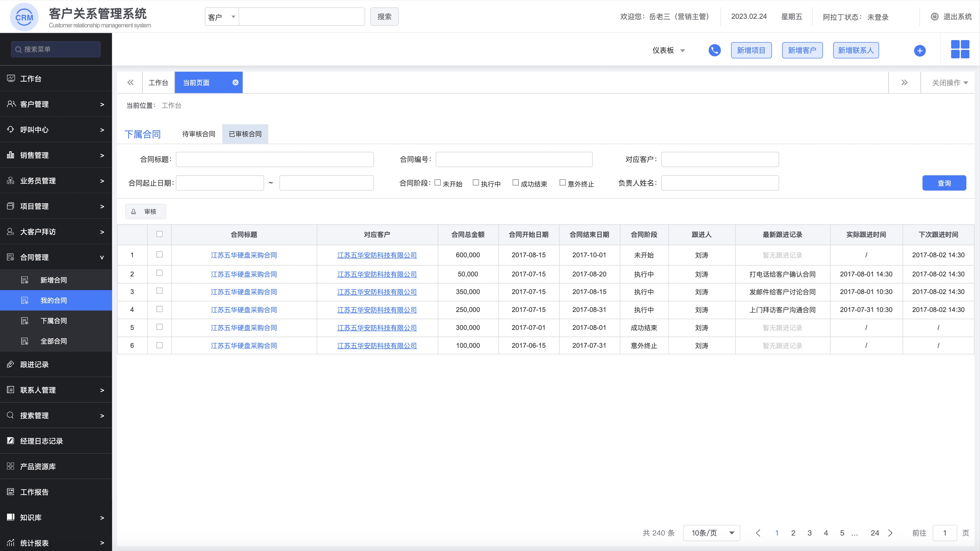Image resolution: width=980 pixels, height=551 pixels.
Task: Click the 工作台 monitor icon in sidebar
Action: [x=11, y=78]
